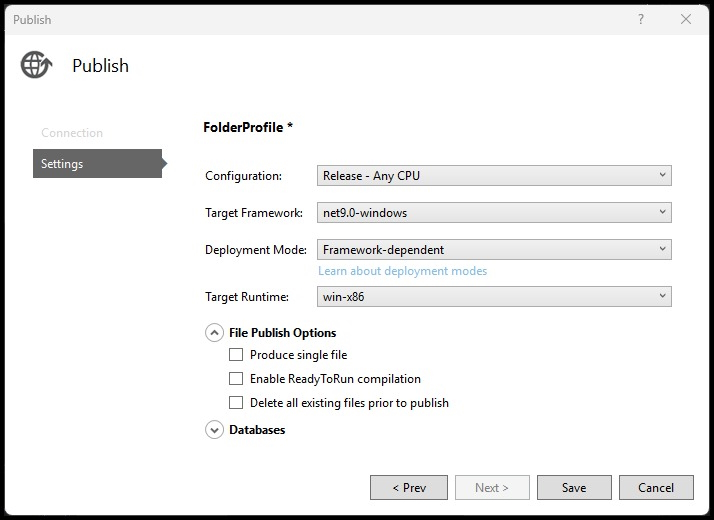Click the Save button
The image size is (714, 520).
pyautogui.click(x=574, y=488)
